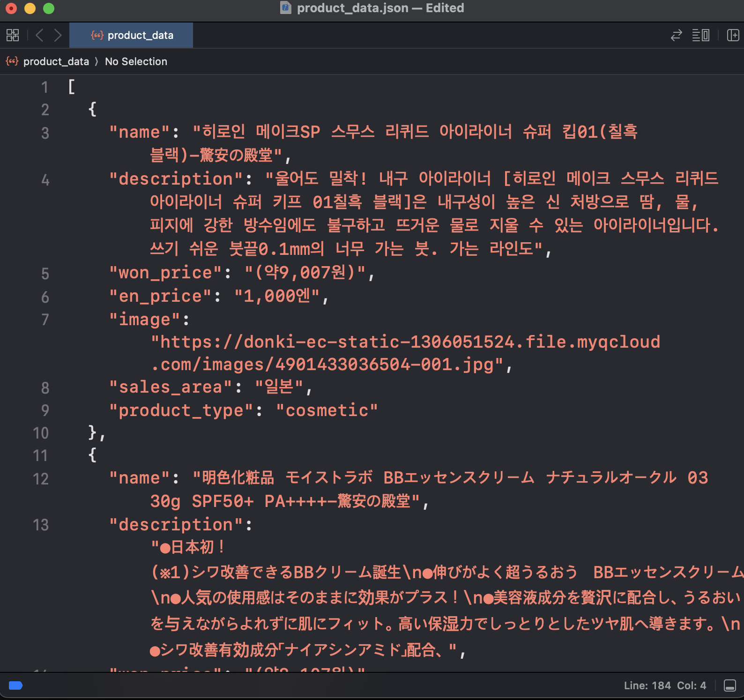Click the JSON file icon in breadcrumb
The image size is (744, 700).
12,61
